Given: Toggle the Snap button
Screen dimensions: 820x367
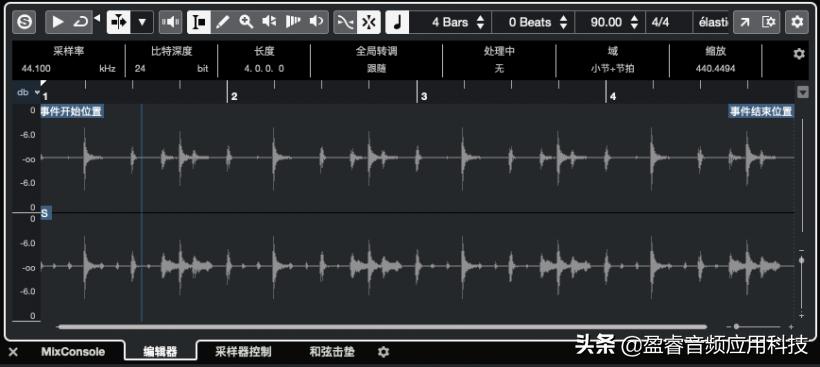Looking at the screenshot, I should point(369,22).
